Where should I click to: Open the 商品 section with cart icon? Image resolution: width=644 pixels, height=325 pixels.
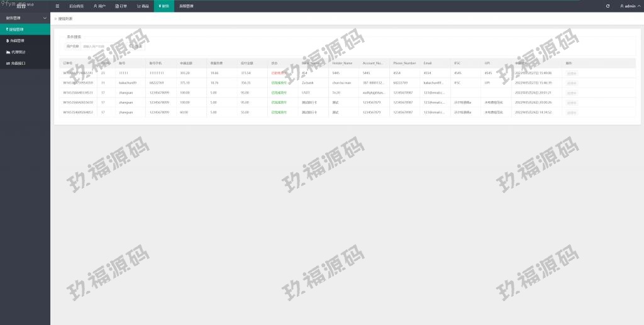point(143,6)
